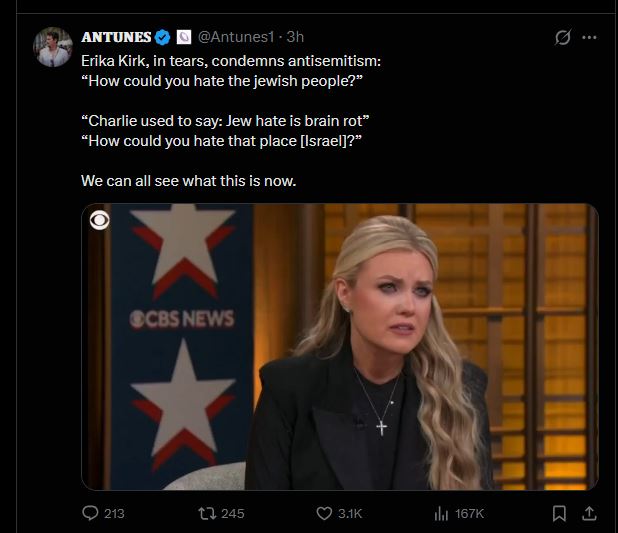
Task: Open the ANTUNES profile avatar
Action: [52, 48]
